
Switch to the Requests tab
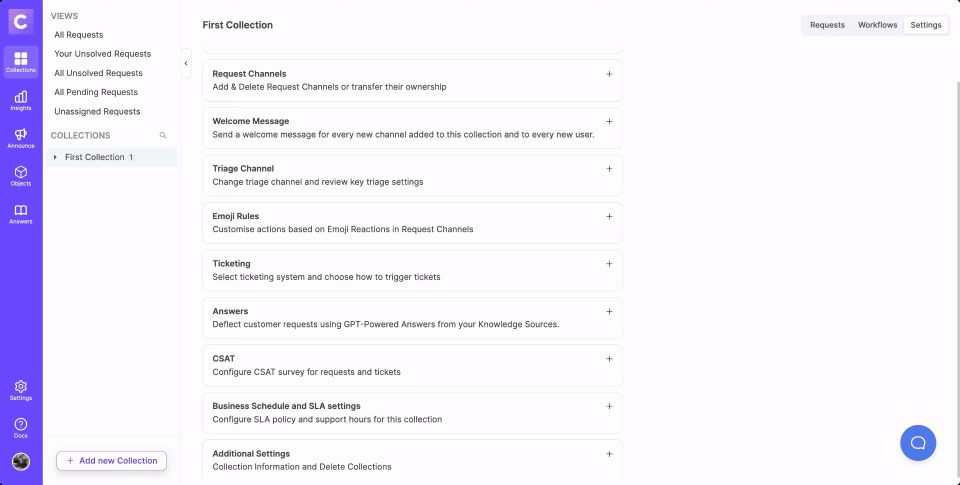tap(827, 25)
